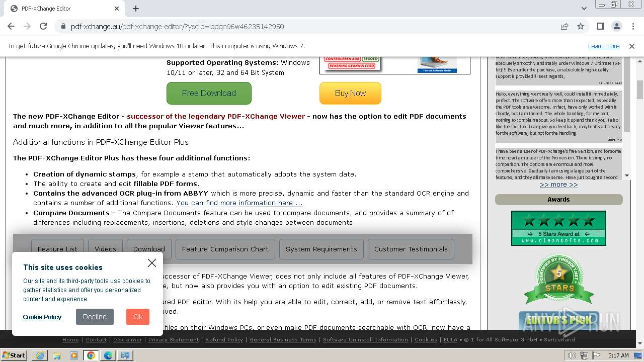Click Learn more about Chrome updates
644x362 pixels.
604,46
